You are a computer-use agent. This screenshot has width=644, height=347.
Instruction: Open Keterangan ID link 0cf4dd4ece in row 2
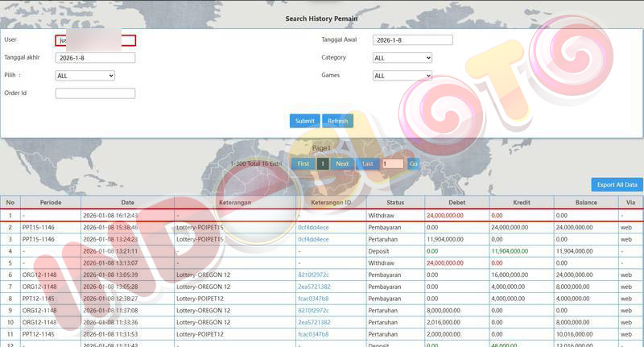(313, 228)
